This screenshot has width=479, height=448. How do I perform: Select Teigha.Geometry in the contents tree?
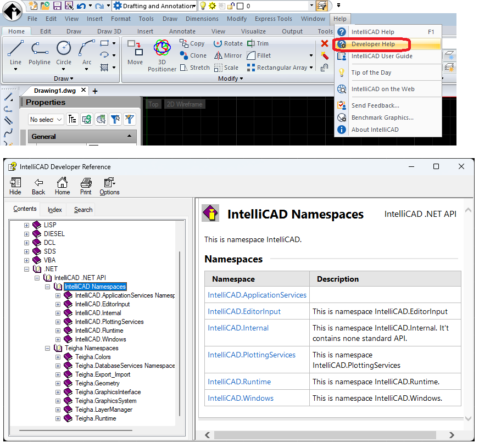coord(97,384)
